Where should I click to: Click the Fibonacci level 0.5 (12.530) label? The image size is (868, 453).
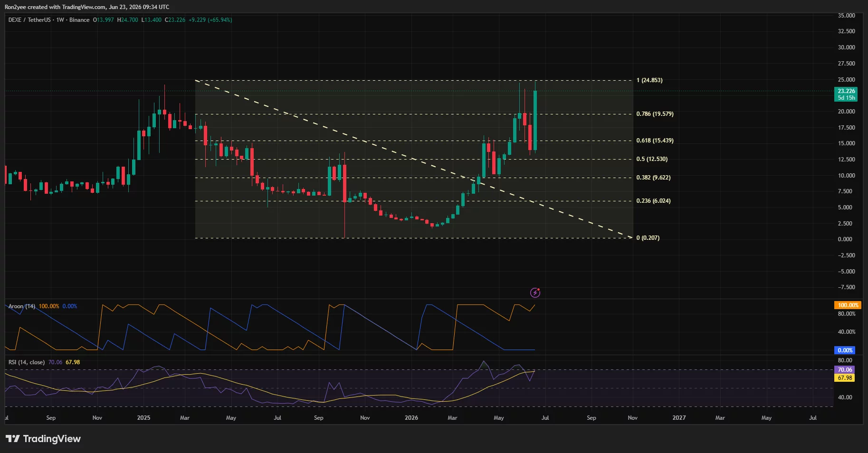(x=652, y=159)
